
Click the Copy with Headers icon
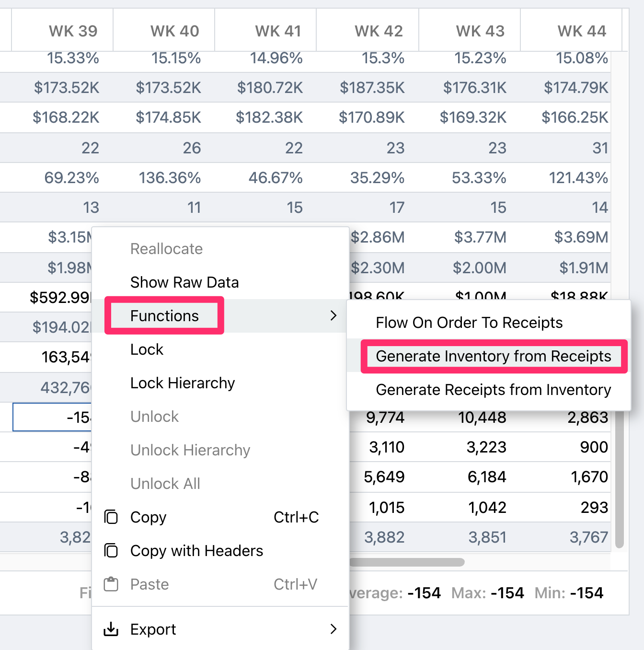point(111,551)
